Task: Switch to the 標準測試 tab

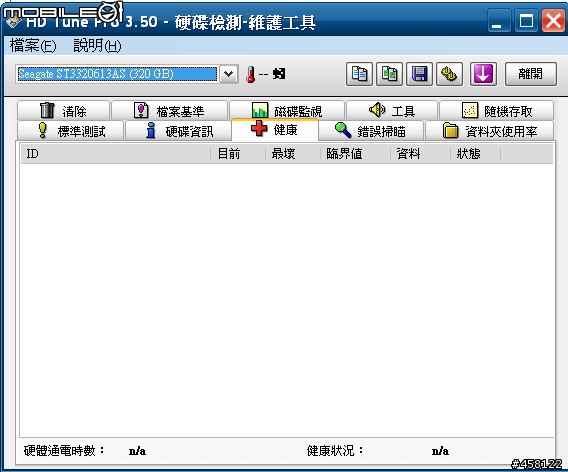Action: pos(70,131)
